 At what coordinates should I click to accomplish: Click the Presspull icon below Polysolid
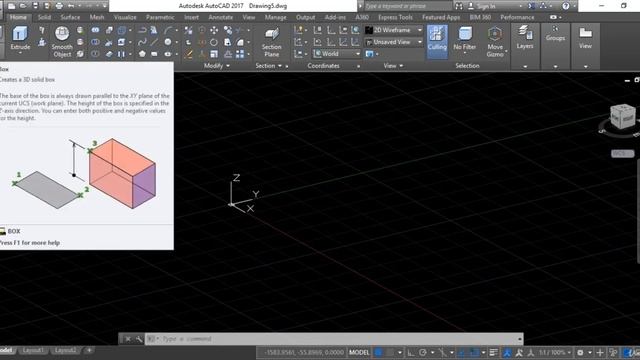coord(42,42)
